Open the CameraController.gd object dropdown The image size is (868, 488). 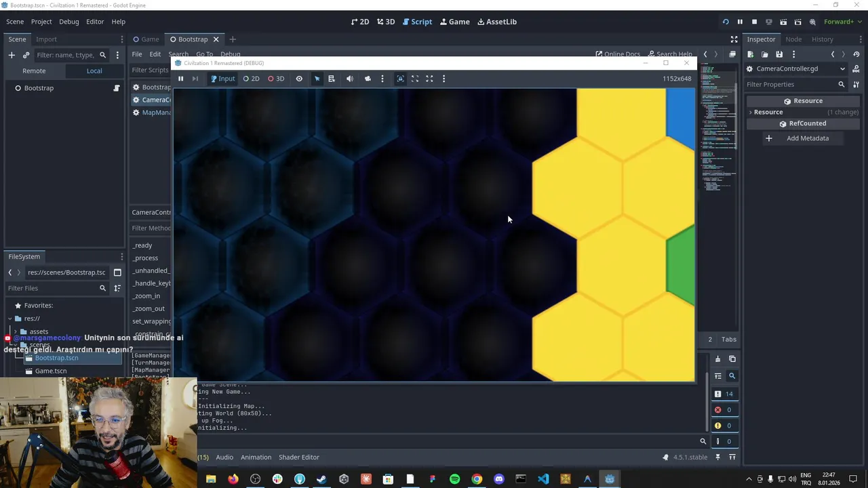pos(796,68)
